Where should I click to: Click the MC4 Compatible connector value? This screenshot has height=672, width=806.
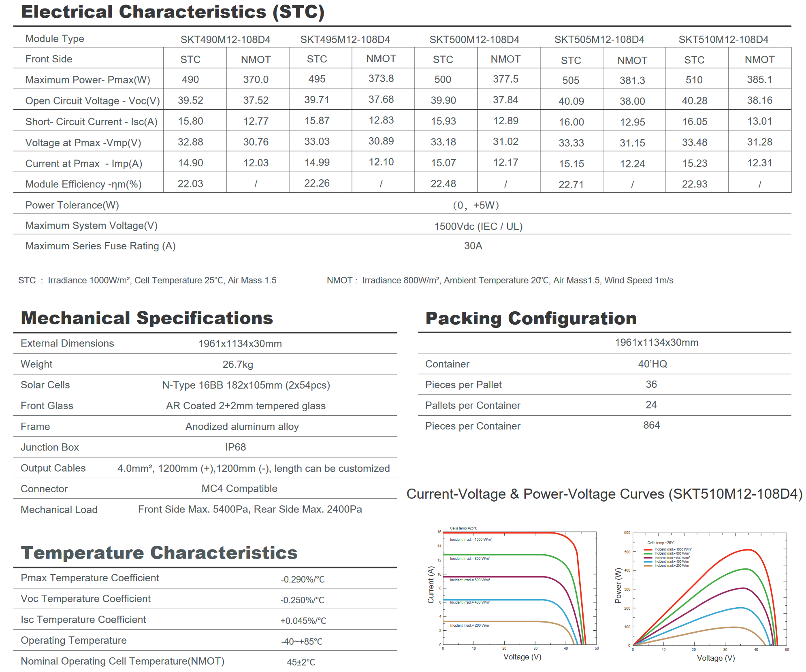pos(239,489)
